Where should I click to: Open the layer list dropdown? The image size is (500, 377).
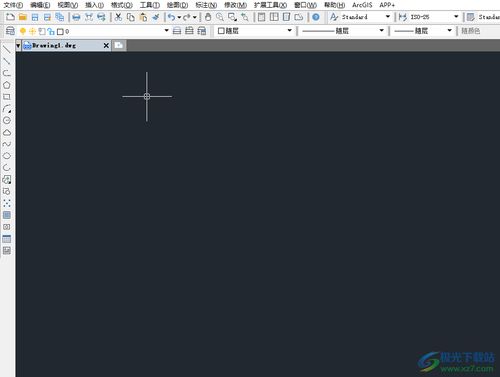tap(167, 31)
